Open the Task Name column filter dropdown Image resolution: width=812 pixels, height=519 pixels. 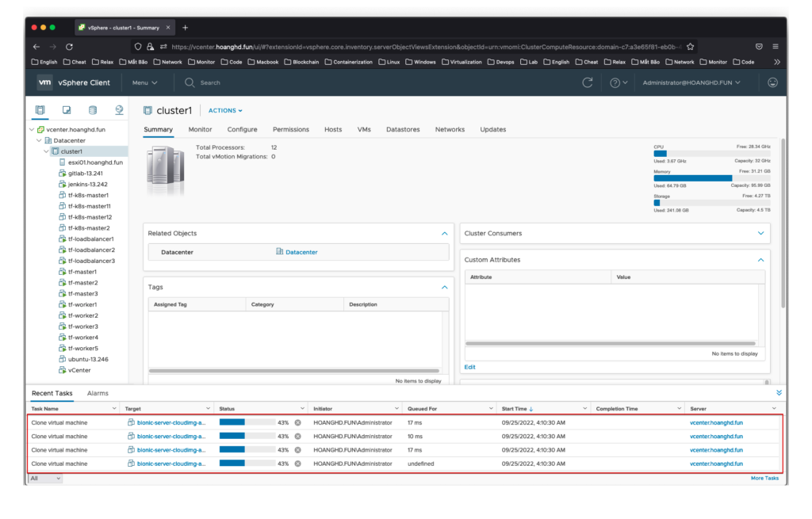(114, 409)
